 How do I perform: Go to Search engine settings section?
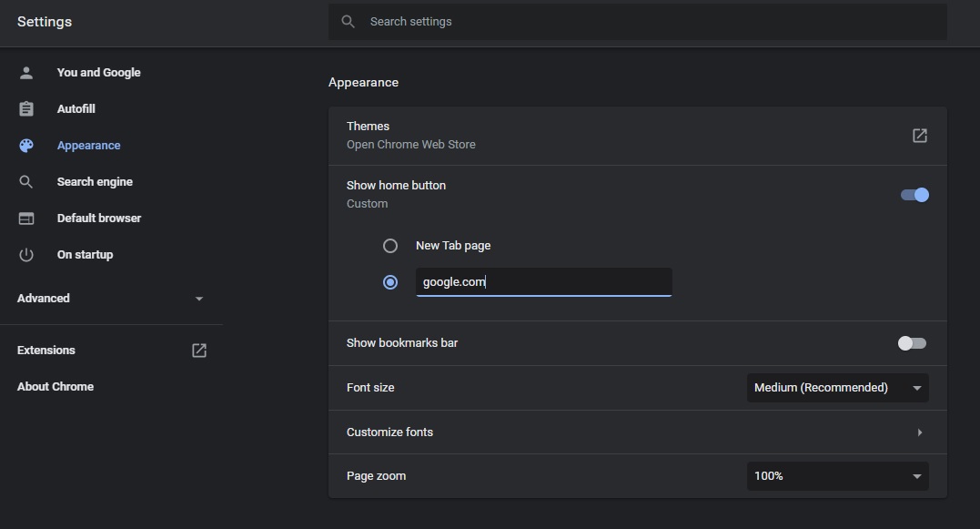95,182
